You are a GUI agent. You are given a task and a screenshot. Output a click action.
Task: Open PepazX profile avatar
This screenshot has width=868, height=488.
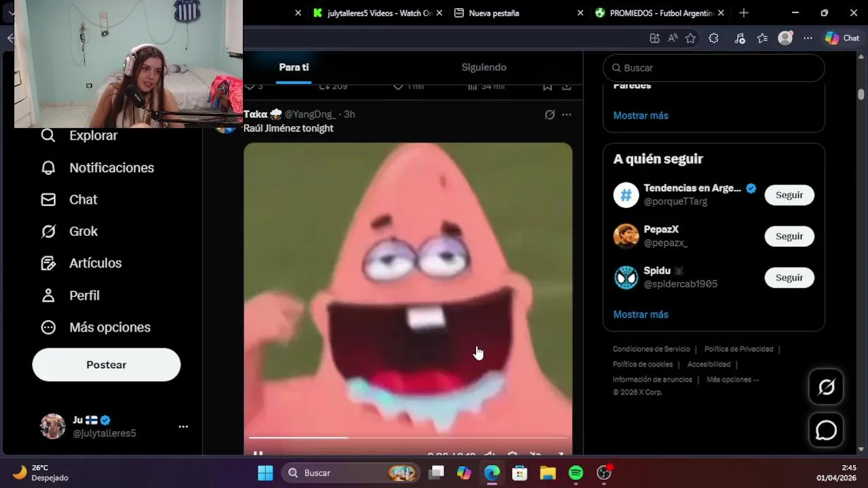[626, 237]
